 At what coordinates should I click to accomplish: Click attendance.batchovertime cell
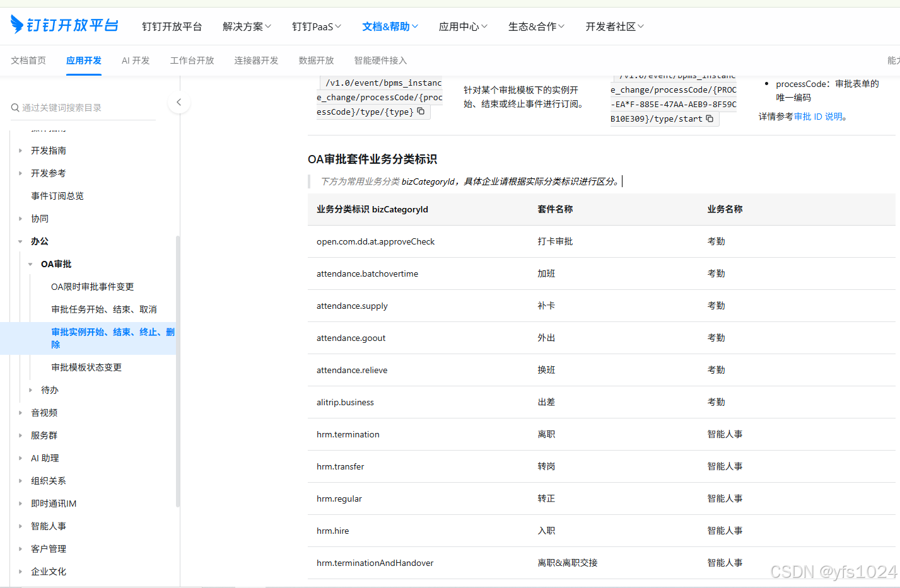point(368,274)
